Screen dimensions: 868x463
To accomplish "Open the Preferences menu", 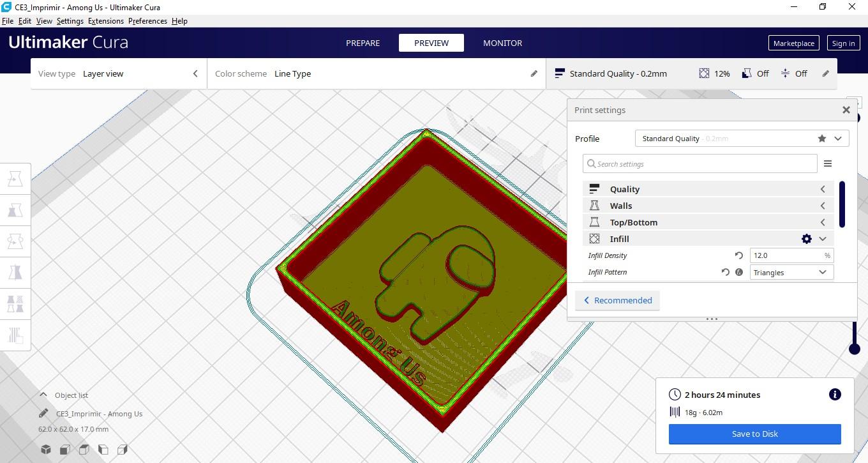I will click(147, 21).
